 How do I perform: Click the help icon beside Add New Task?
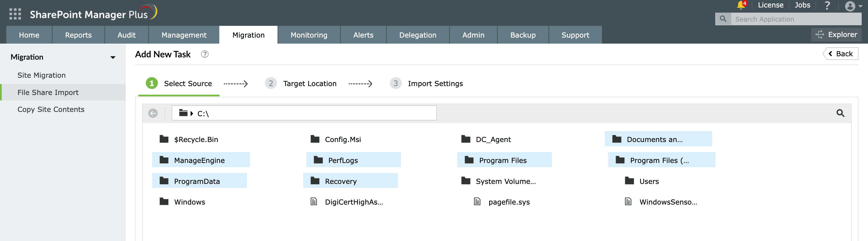pos(205,54)
